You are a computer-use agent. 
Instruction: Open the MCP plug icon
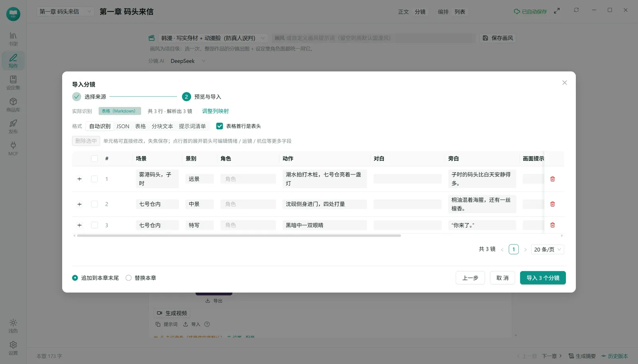point(13,148)
